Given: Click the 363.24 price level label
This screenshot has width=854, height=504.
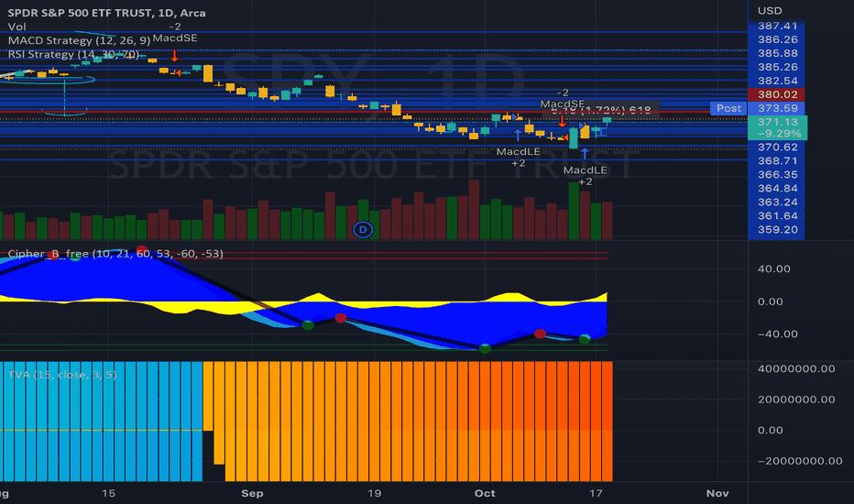Looking at the screenshot, I should point(777,203).
